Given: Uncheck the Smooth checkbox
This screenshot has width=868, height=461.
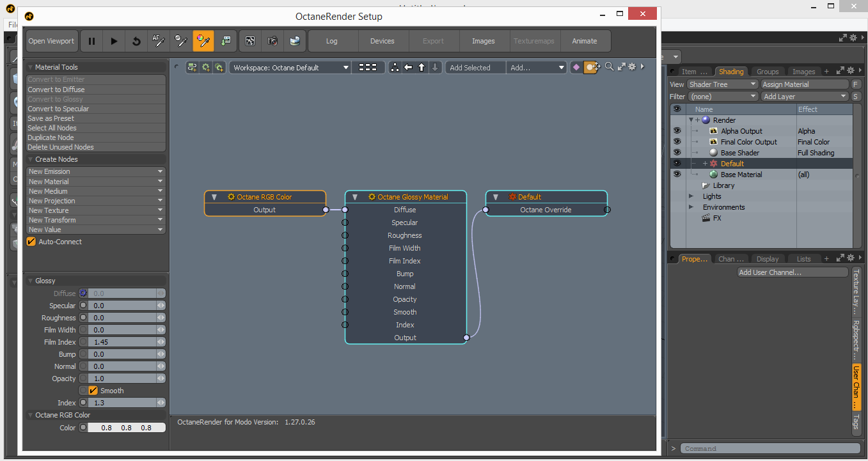Looking at the screenshot, I should coord(93,391).
